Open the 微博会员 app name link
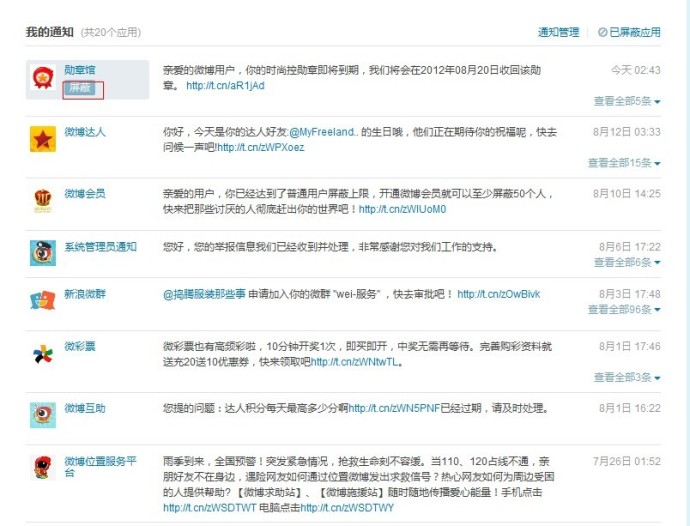Screen dimensions: 690x526 pyautogui.click(x=85, y=193)
